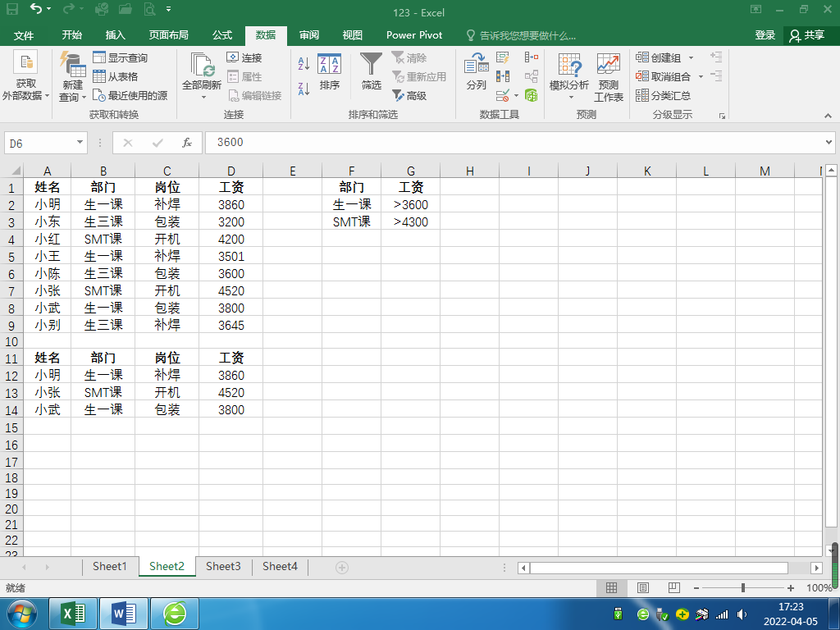The width and height of the screenshot is (840, 630).
Task: Click Ungroup (取消组合) button
Action: pos(663,76)
